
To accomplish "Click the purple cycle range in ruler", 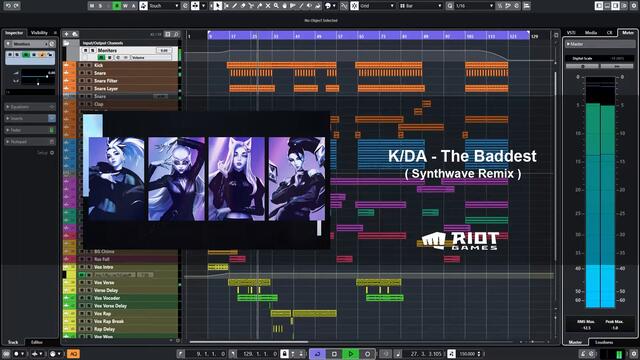I will [369, 36].
